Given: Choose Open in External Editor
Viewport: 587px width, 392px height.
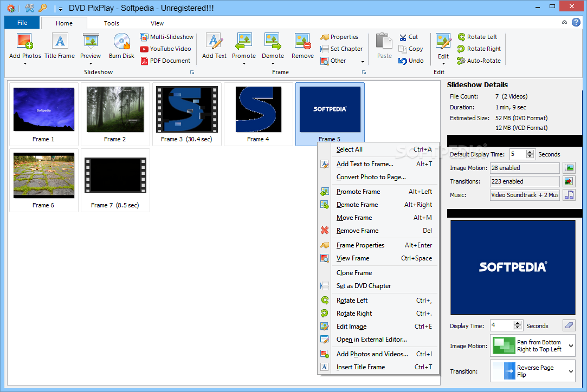Looking at the screenshot, I should [378, 339].
